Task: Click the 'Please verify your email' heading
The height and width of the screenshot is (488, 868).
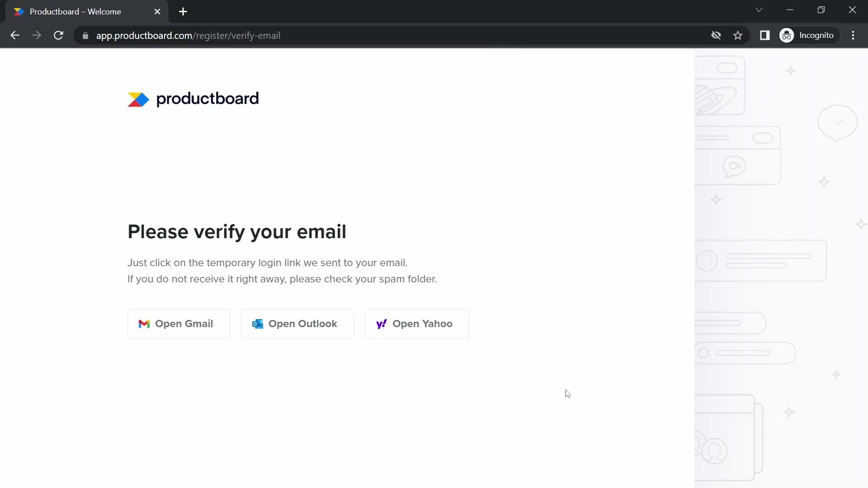Action: [237, 232]
